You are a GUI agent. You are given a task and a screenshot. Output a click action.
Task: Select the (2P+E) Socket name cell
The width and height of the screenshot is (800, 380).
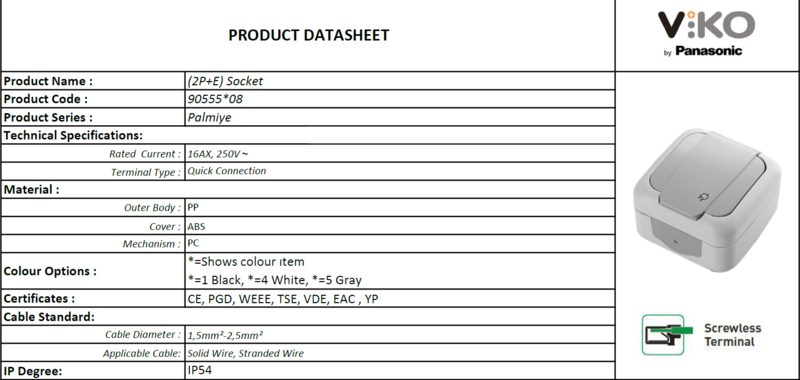[400, 81]
